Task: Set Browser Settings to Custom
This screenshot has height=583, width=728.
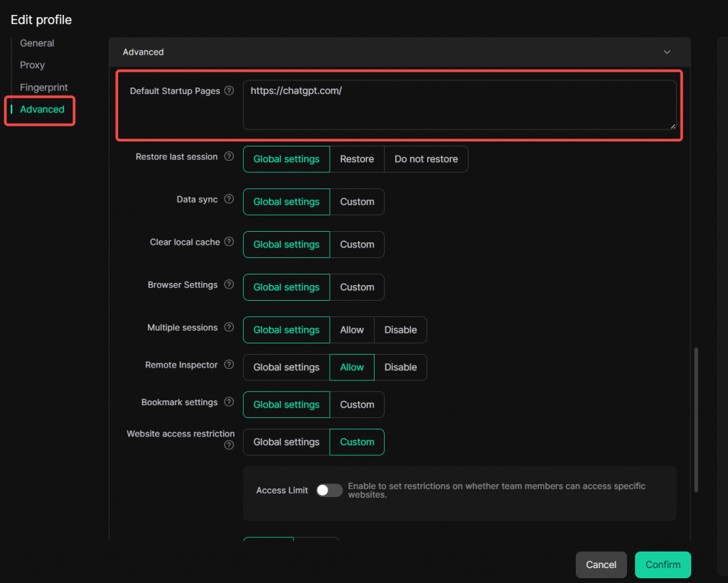Action: (357, 287)
